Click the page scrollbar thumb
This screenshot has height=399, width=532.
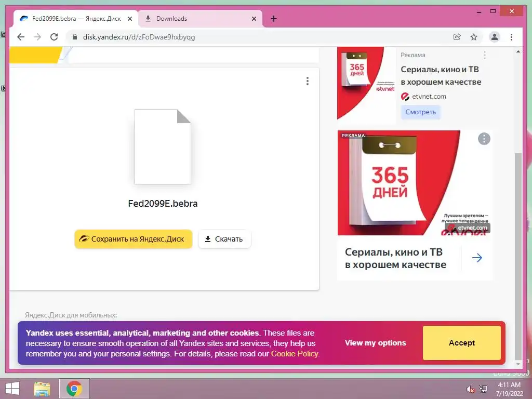(518, 256)
